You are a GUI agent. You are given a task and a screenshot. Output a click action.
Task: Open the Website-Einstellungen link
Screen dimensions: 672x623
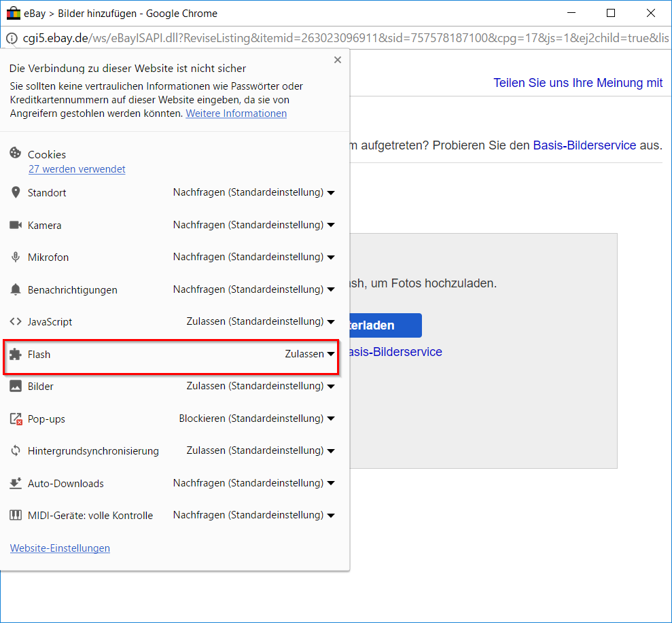pyautogui.click(x=60, y=548)
